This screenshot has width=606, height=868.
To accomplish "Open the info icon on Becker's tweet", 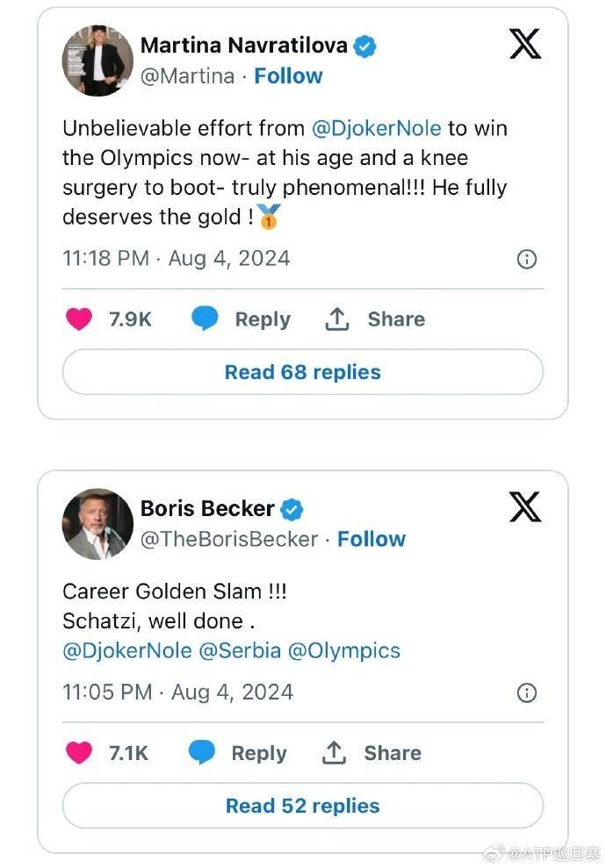I will (526, 692).
